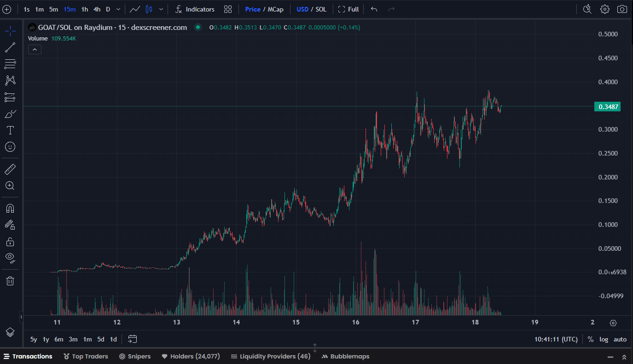Open time axis settings gear
Screen dimensions: 633x364
point(613,323)
